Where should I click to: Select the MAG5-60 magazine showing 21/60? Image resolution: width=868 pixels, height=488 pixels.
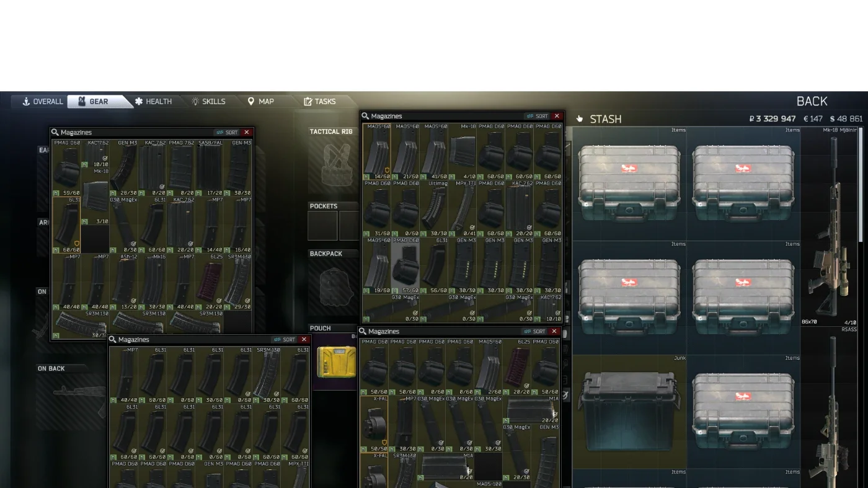coord(405,152)
